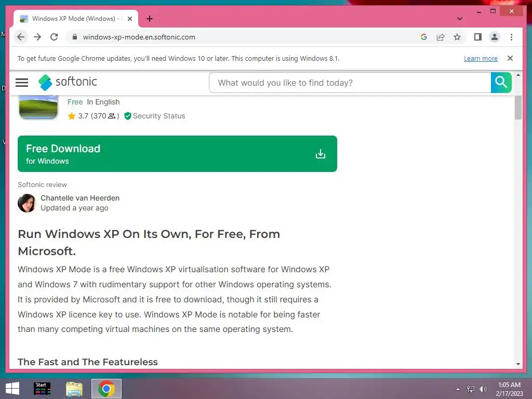Image resolution: width=532 pixels, height=399 pixels.
Task: Bookmark this tab with the star icon
Action: pyautogui.click(x=457, y=37)
